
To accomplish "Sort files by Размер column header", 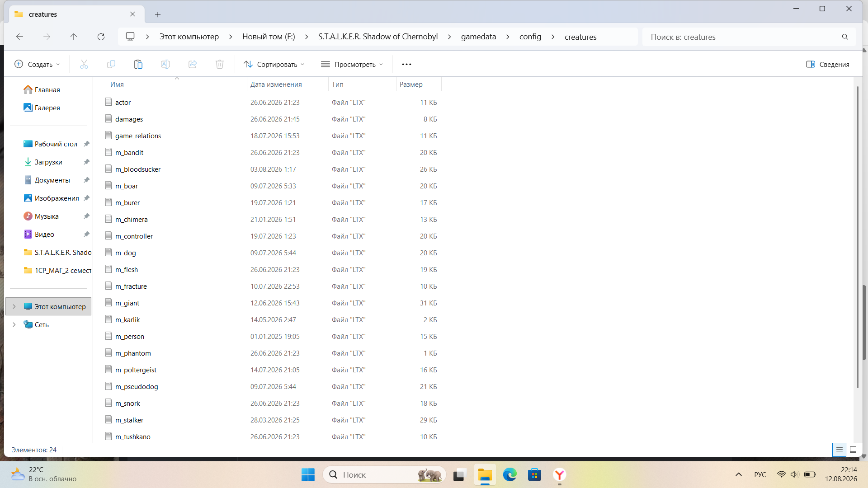I will tap(411, 84).
